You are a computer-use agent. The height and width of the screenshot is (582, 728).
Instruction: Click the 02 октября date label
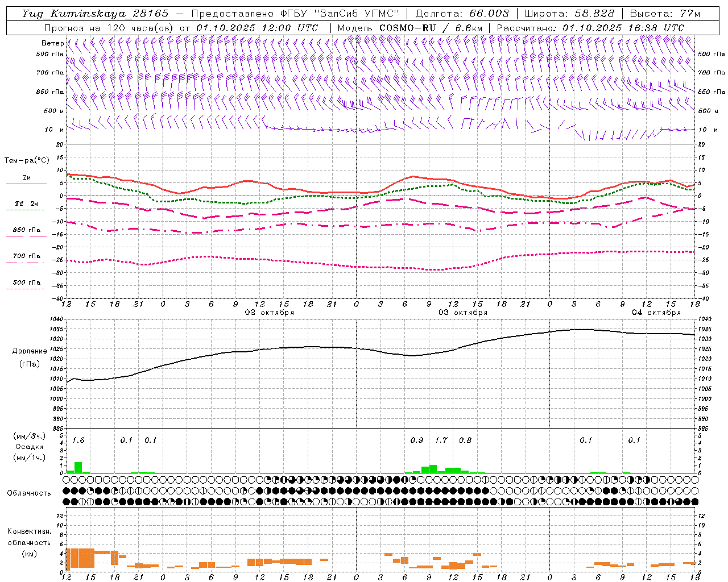(x=270, y=313)
